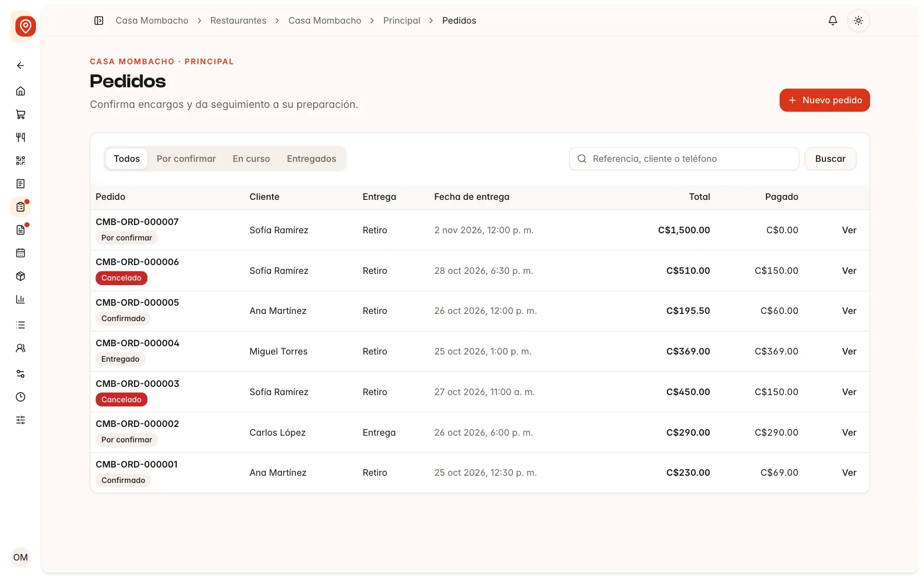Open the clipboard orders sidebar icon
The image size is (924, 578).
coord(21,207)
